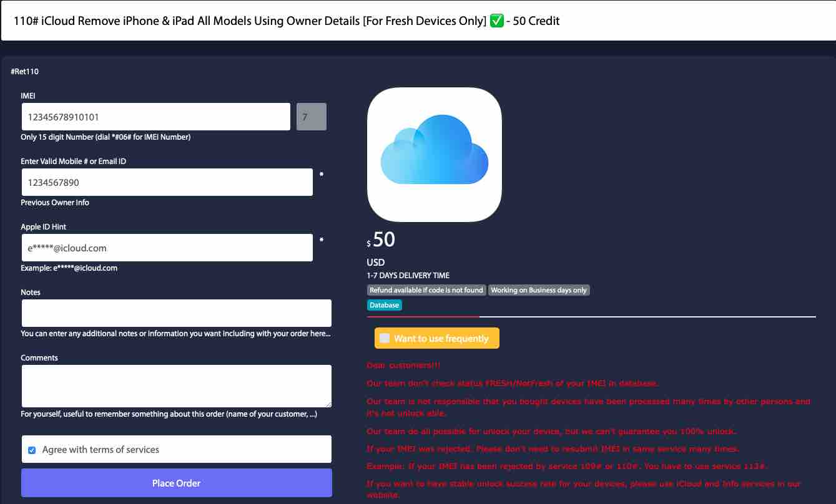
Task: Click the USD currency label
Action: [376, 262]
